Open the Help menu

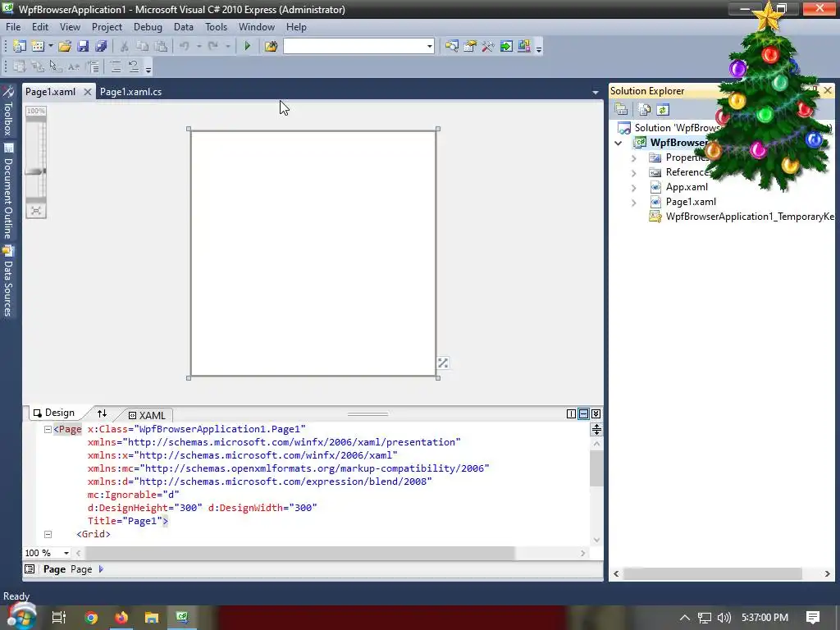[x=295, y=27]
